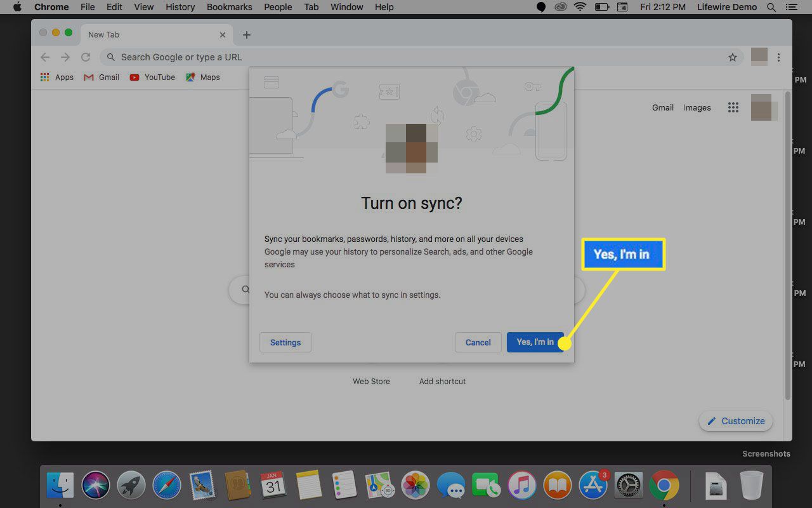Open the Bookmarks menu in the menu bar
The image size is (812, 508).
229,7
